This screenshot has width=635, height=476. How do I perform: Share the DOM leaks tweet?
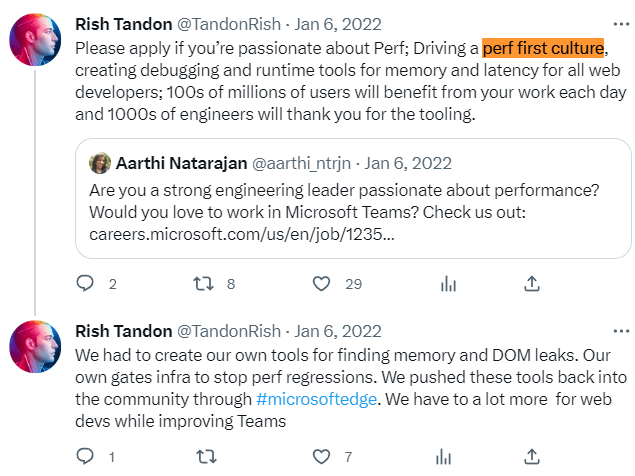[x=532, y=457]
